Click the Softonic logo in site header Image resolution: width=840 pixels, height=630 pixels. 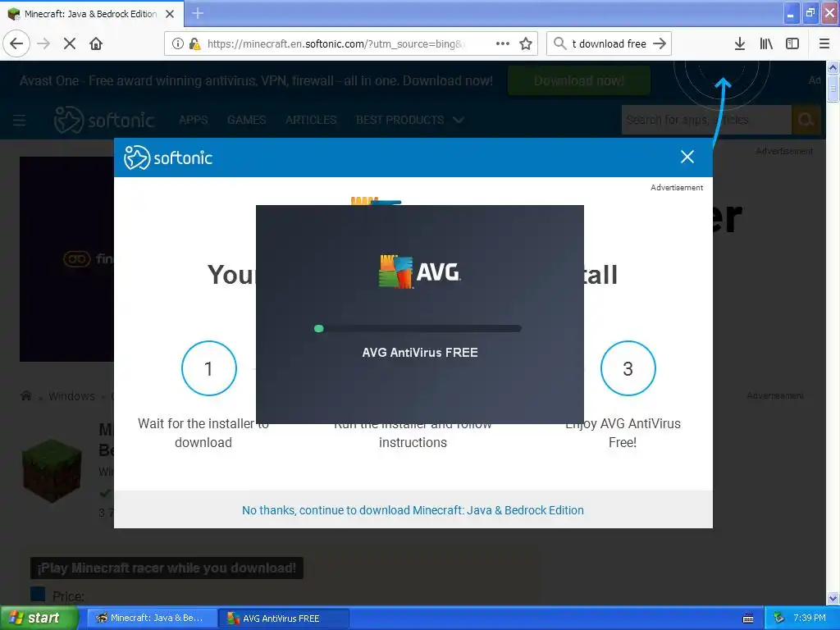[104, 120]
